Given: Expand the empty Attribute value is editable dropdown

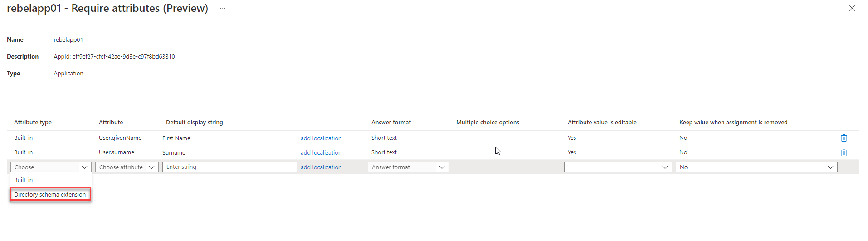Looking at the screenshot, I should tap(618, 167).
